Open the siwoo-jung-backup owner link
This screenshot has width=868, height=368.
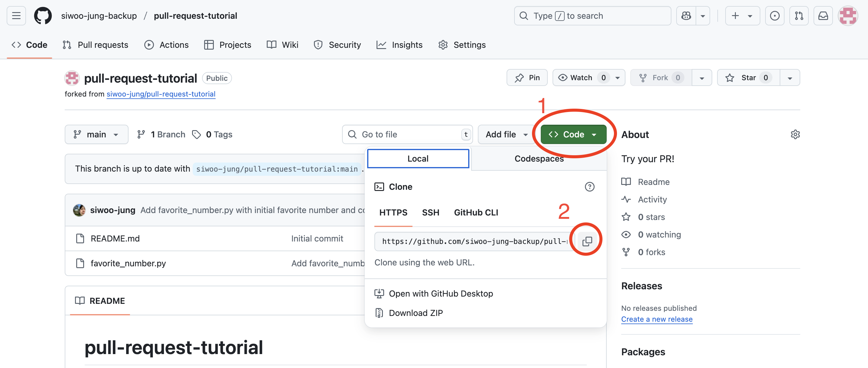pos(99,16)
